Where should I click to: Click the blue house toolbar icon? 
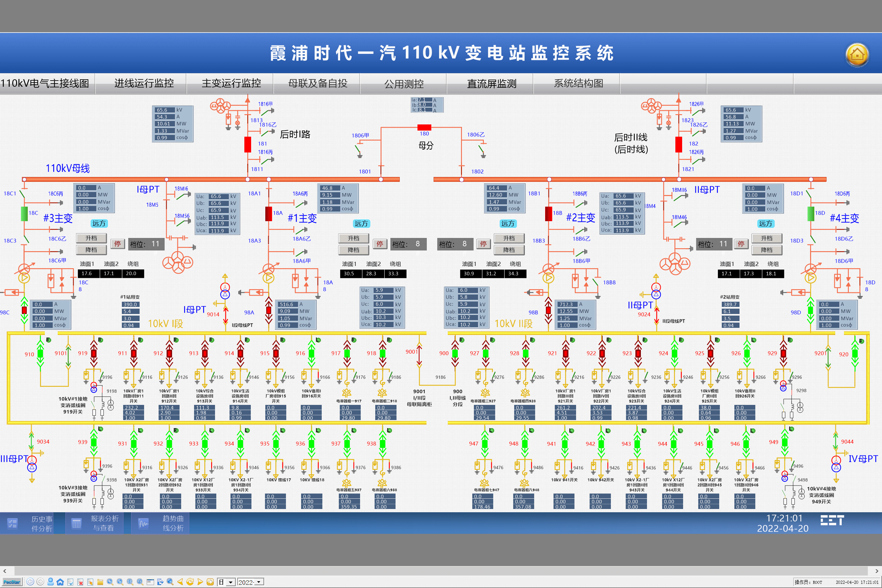[60, 582]
